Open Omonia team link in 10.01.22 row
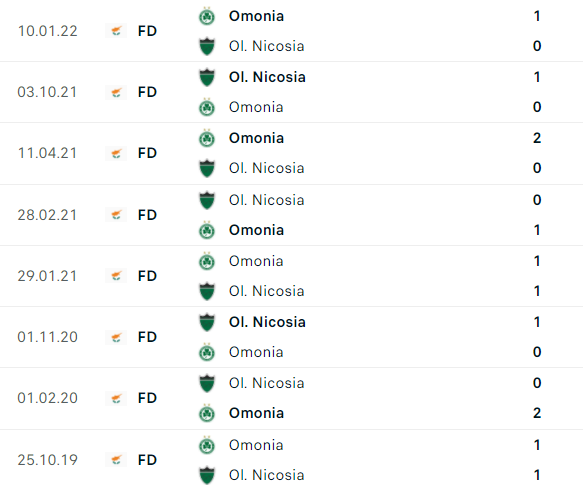 256,16
